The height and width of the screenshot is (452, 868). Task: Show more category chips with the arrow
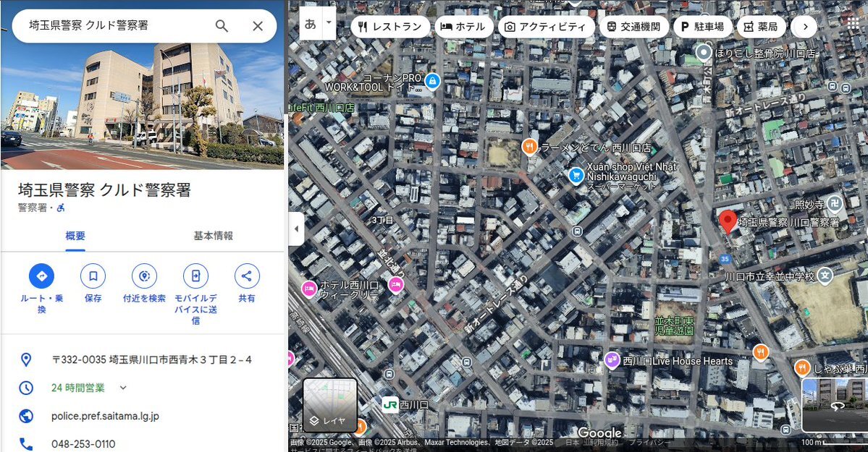pyautogui.click(x=805, y=27)
